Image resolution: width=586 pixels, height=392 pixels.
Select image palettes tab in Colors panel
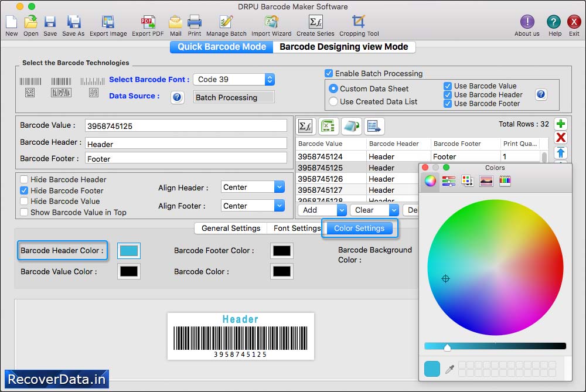(486, 181)
